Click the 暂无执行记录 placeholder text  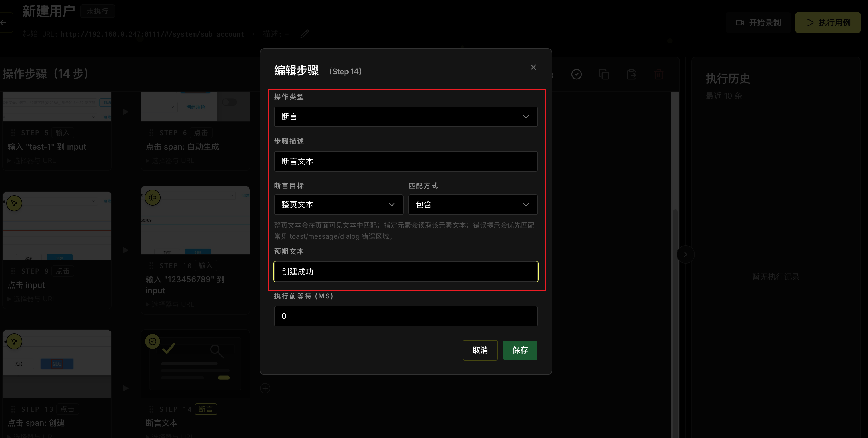(776, 277)
